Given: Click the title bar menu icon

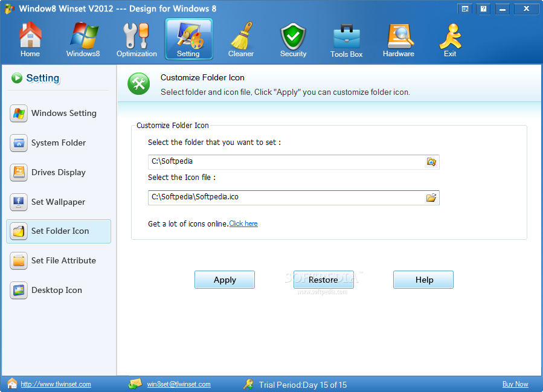Looking at the screenshot, I should (x=465, y=9).
